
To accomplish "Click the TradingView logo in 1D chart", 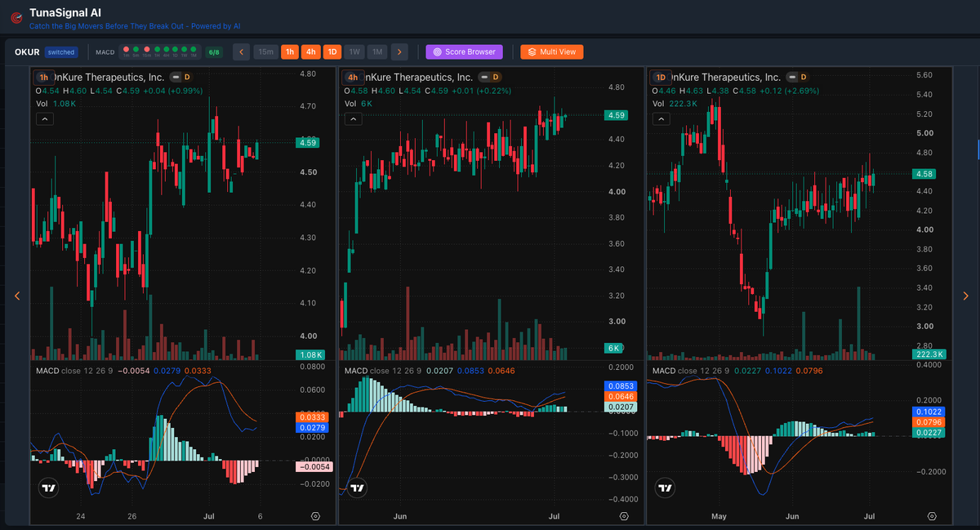I will pyautogui.click(x=666, y=488).
